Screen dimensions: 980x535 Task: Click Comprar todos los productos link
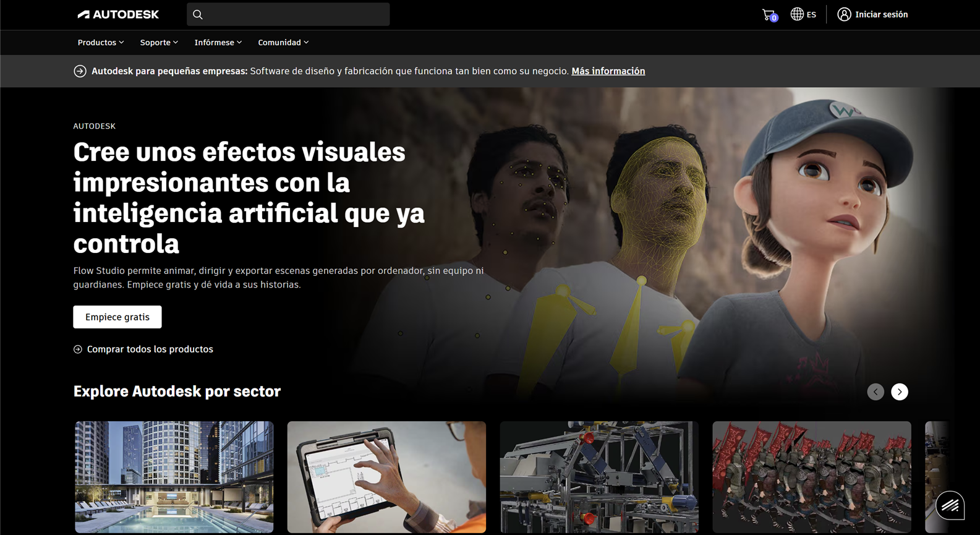point(150,349)
